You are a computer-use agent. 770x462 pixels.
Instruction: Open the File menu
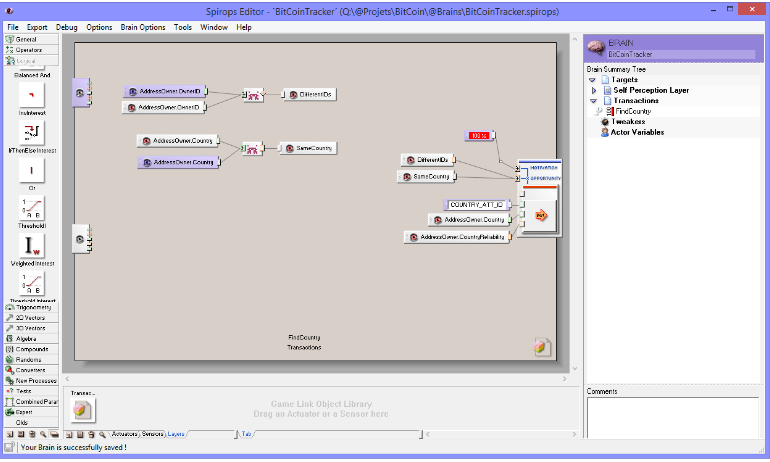click(x=13, y=27)
